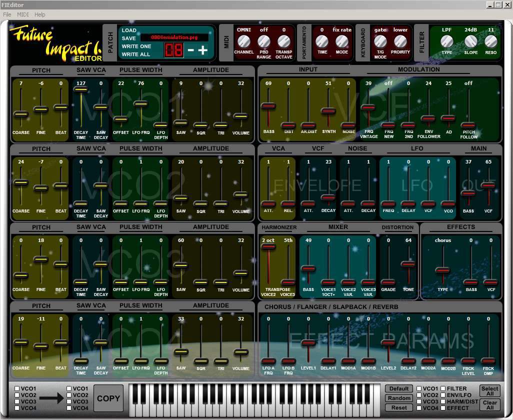Click the Random button
The height and width of the screenshot is (420, 513).
tap(399, 398)
